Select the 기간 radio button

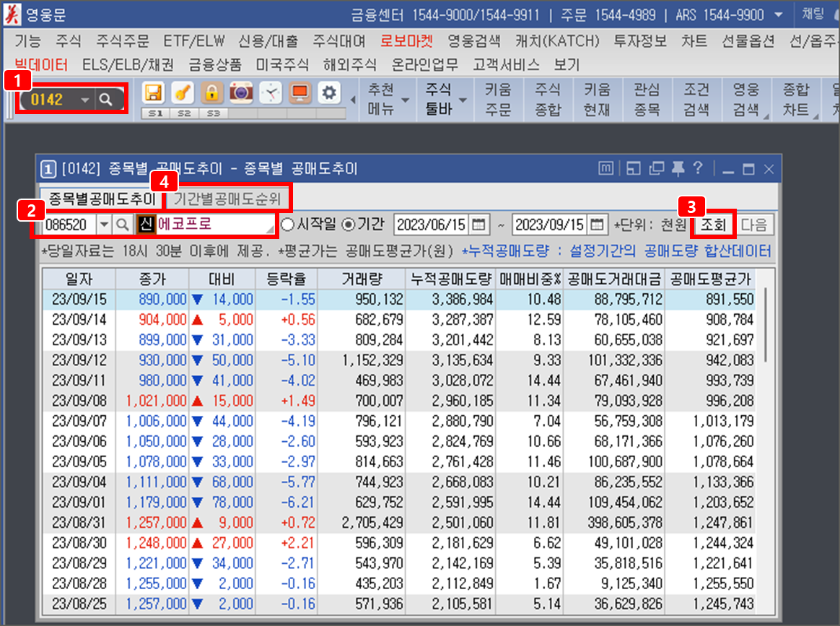click(349, 224)
